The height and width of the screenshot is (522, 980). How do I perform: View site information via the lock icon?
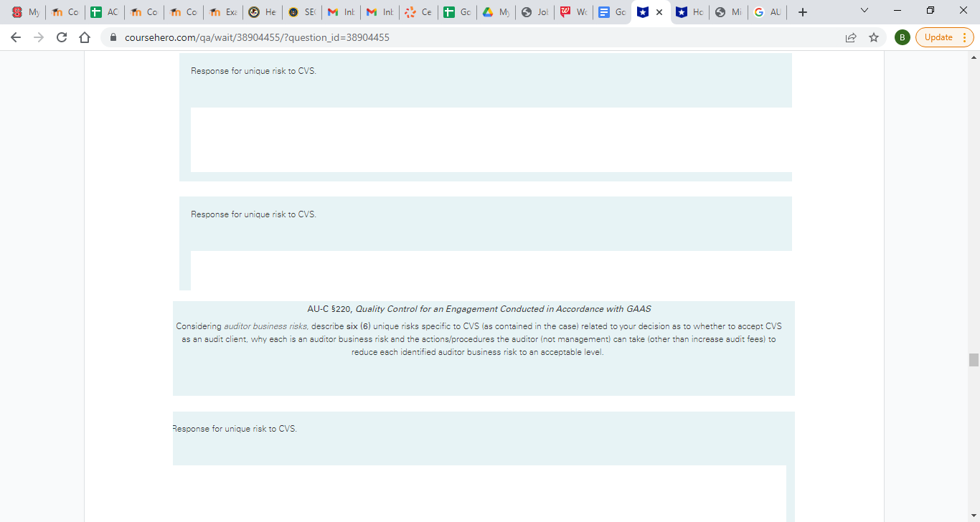(x=113, y=37)
